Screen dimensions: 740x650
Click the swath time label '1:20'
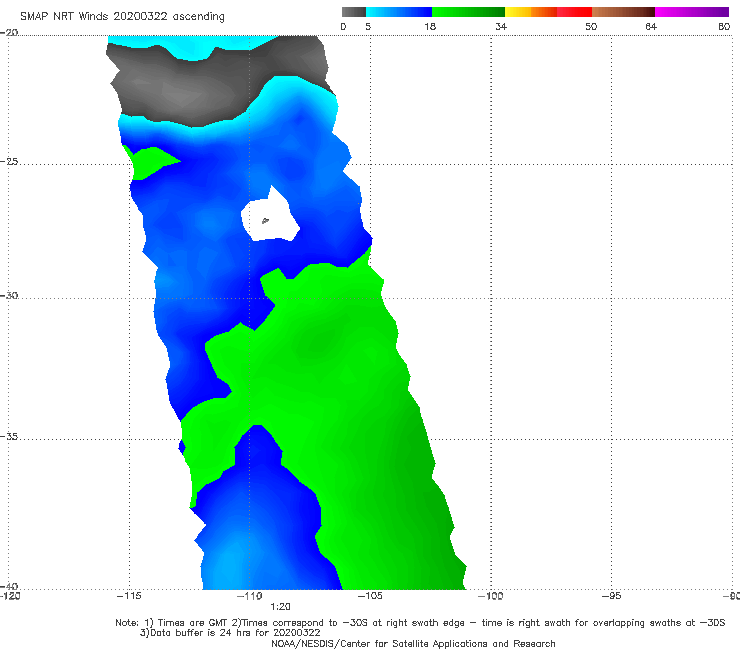(x=280, y=607)
